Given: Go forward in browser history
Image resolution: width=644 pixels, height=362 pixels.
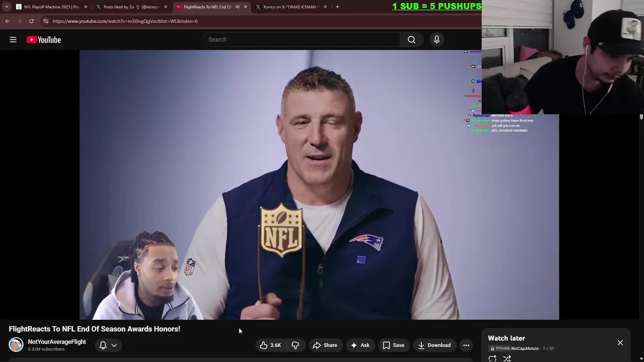Looking at the screenshot, I should click(20, 21).
